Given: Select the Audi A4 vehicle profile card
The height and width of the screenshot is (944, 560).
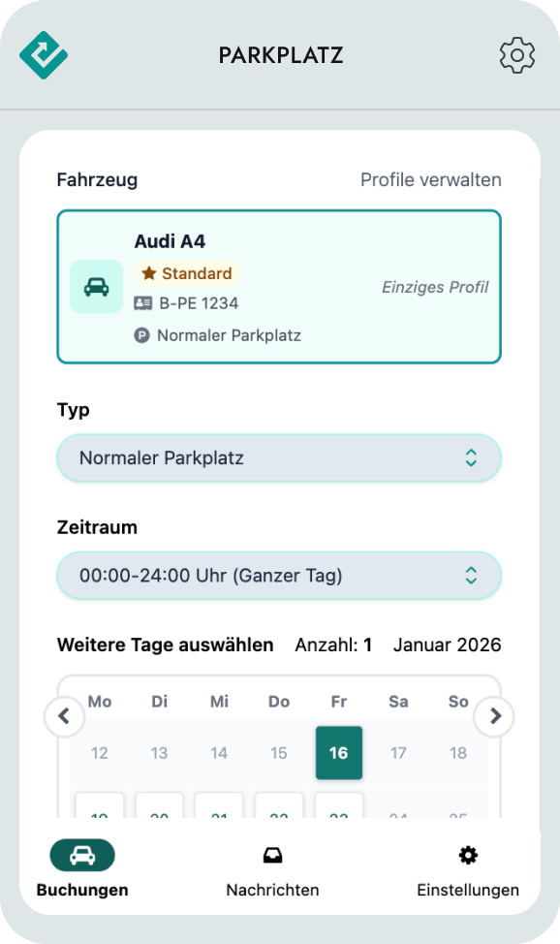Looking at the screenshot, I should pyautogui.click(x=279, y=287).
